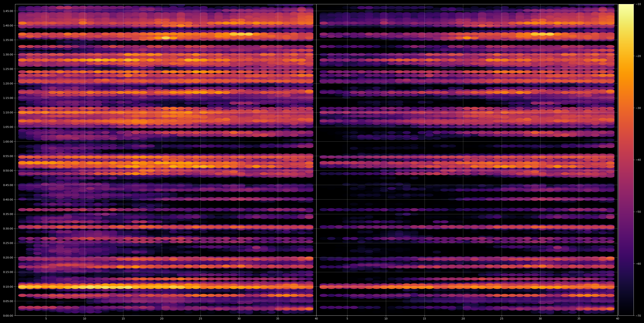The height and width of the screenshot is (323, 644).
Task: Click the 0:25:00 time axis label
Action: click(8, 243)
